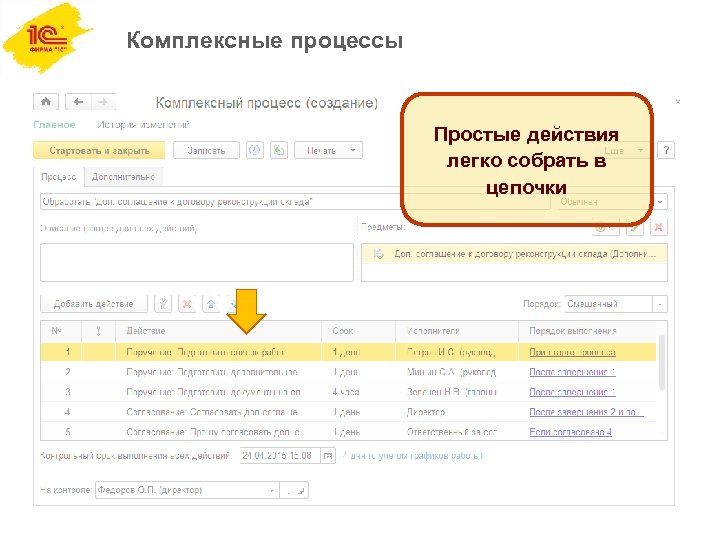Click the green document icon left of Печать
Screen dimensions: 720x540
[x=279, y=150]
